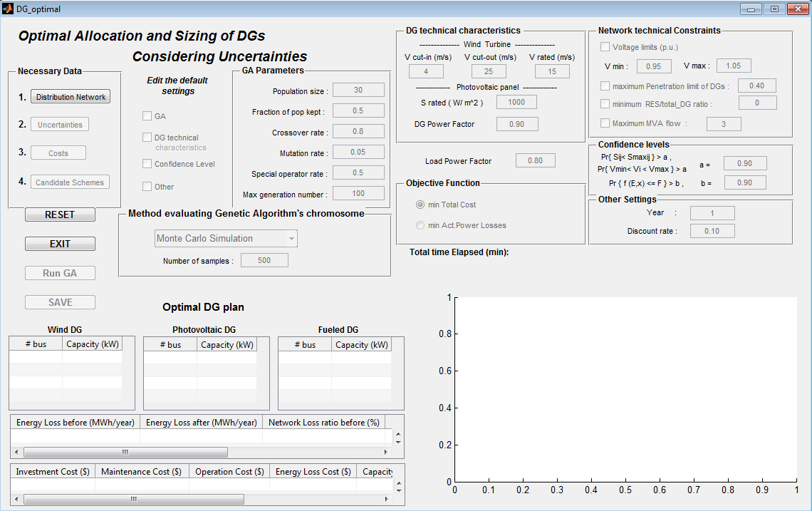This screenshot has width=812, height=511.
Task: Focus the Mutation rate field
Action: click(358, 153)
